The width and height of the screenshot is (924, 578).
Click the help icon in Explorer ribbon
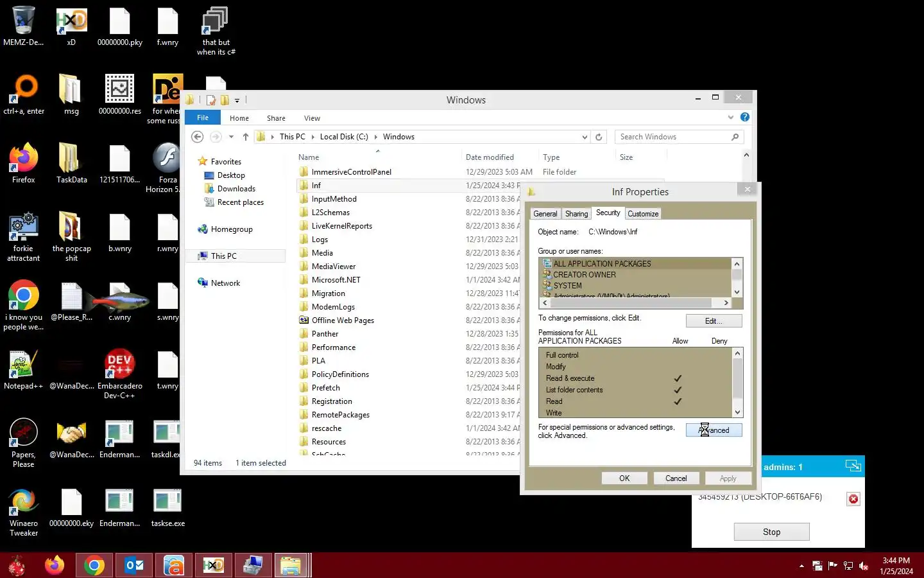point(744,117)
